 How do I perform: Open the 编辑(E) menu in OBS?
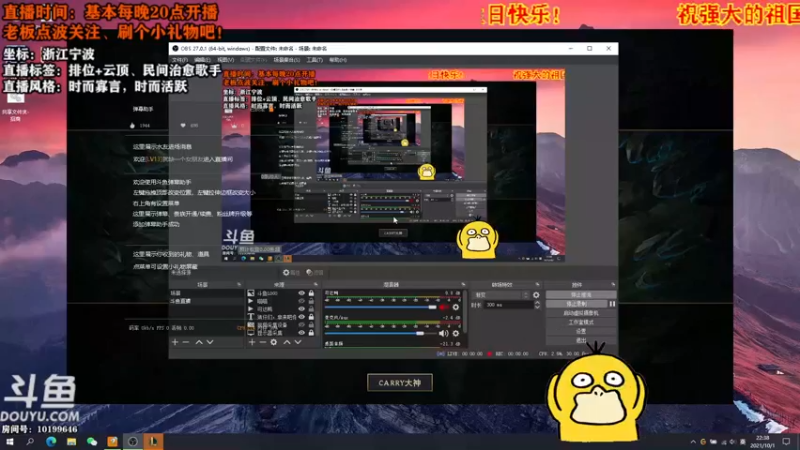203,60
